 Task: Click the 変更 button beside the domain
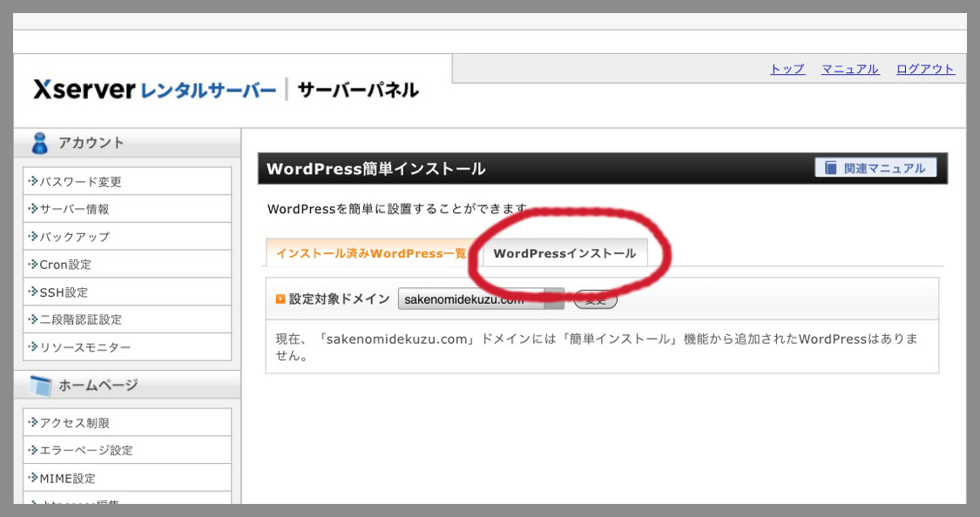(596, 299)
